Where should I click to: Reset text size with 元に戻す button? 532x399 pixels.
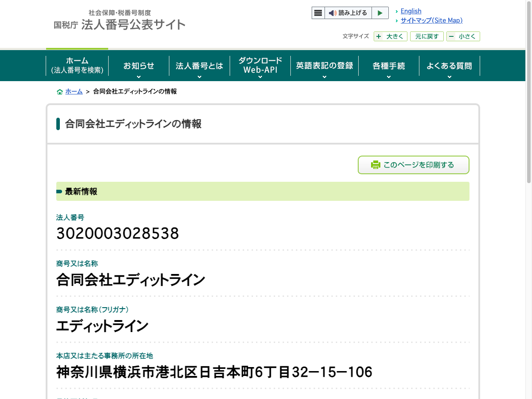pyautogui.click(x=426, y=36)
